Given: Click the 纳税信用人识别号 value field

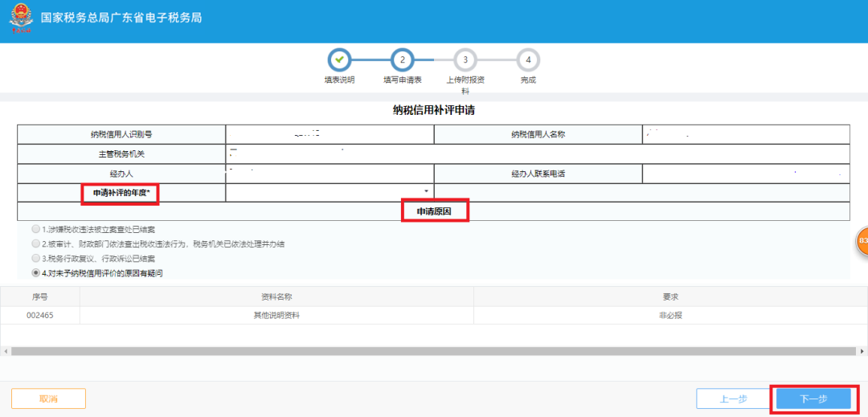Looking at the screenshot, I should [x=330, y=134].
